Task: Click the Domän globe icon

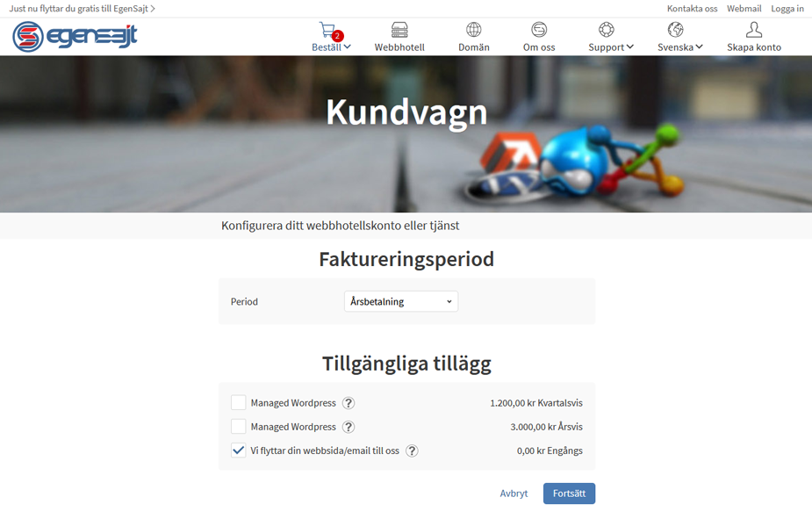Action: pos(473,30)
